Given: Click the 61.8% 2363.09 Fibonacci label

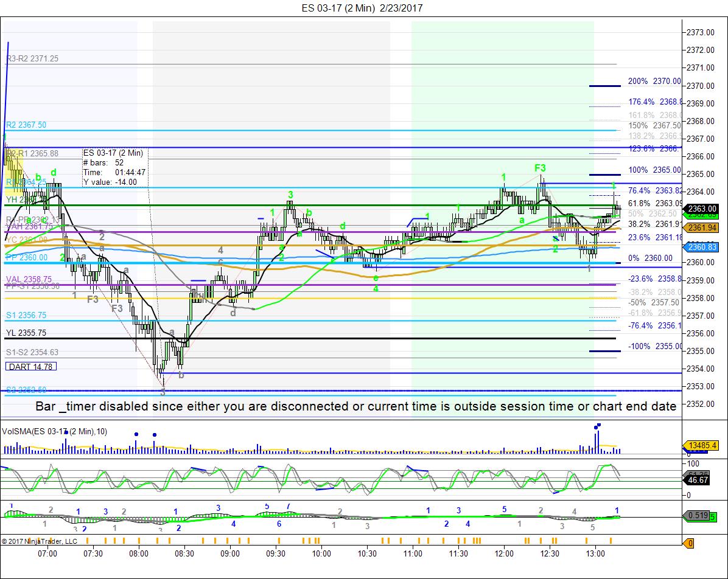Looking at the screenshot, I should point(654,203).
